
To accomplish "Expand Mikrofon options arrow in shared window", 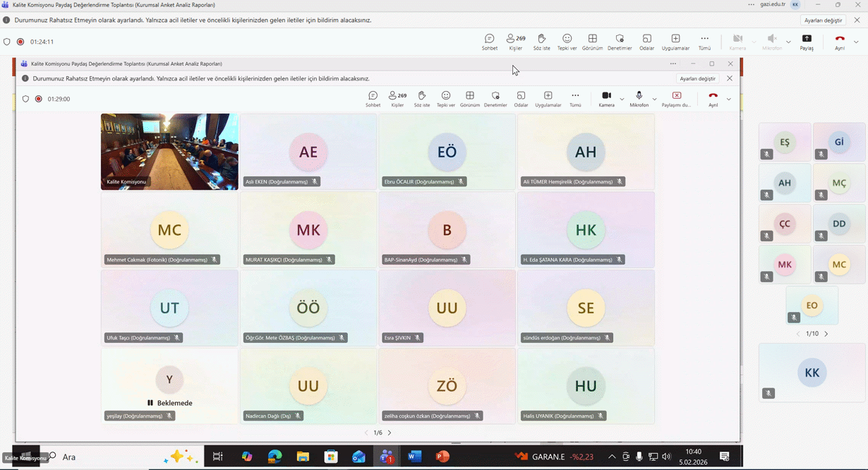I will pyautogui.click(x=654, y=99).
